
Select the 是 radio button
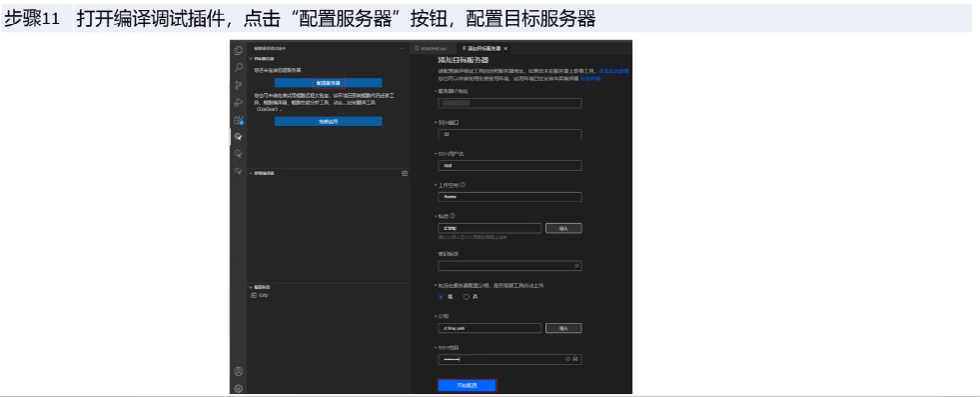442,297
